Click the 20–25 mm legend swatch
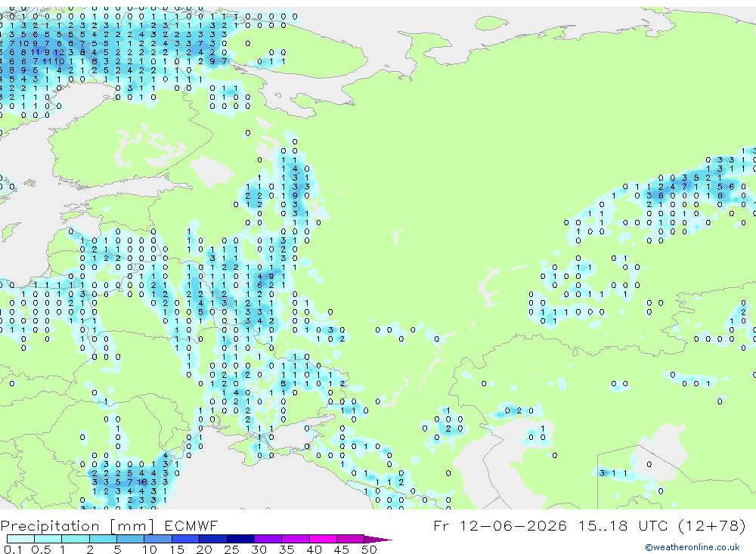This screenshot has height=554, width=756. pos(213,539)
